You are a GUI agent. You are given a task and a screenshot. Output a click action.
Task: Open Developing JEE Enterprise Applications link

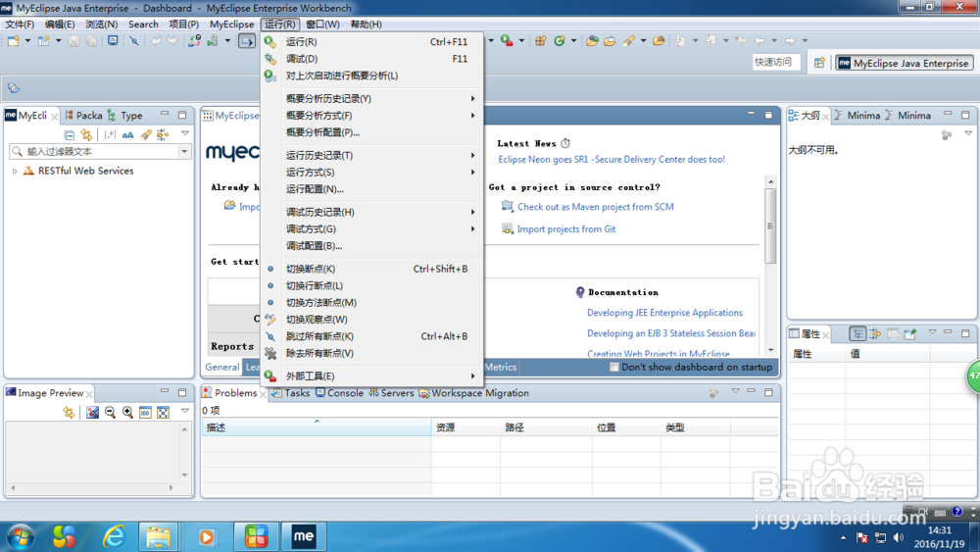pos(664,313)
